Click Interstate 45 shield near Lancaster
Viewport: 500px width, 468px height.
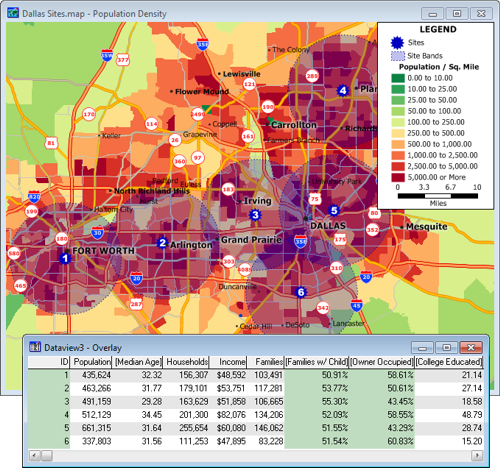tap(356, 305)
